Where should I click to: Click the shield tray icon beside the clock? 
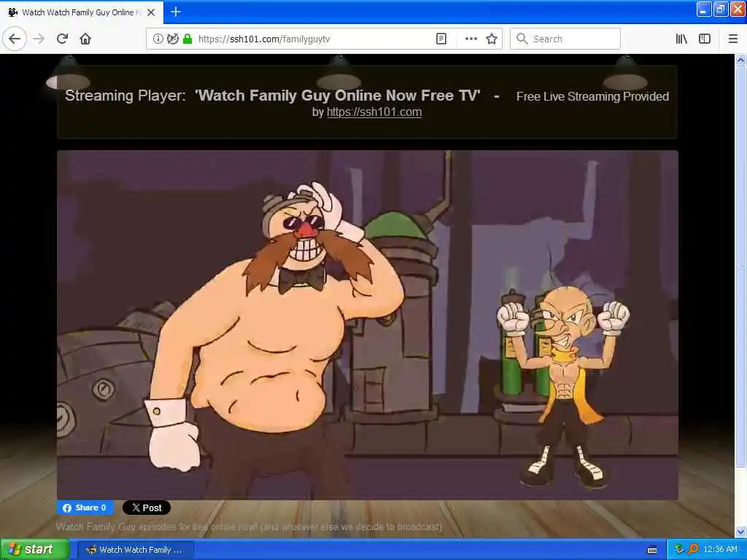tap(679, 549)
